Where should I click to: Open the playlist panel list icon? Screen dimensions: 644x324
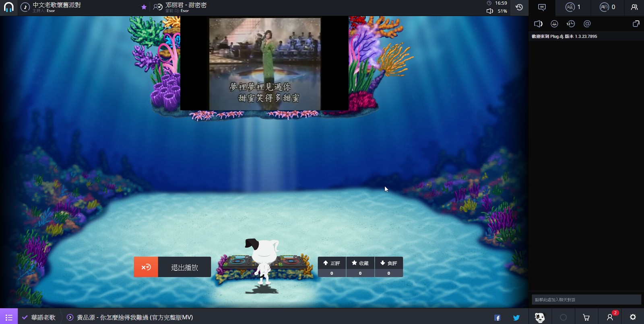(9, 317)
